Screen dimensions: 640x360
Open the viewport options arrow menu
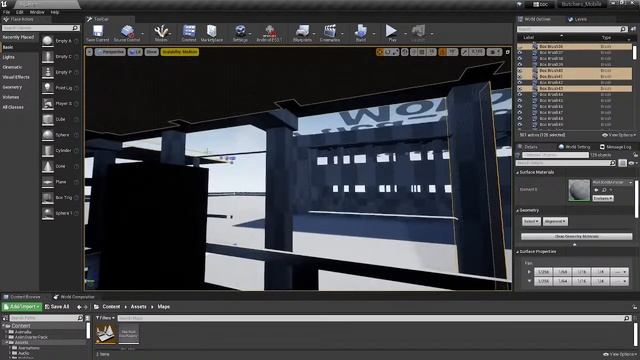pyautogui.click(x=89, y=52)
